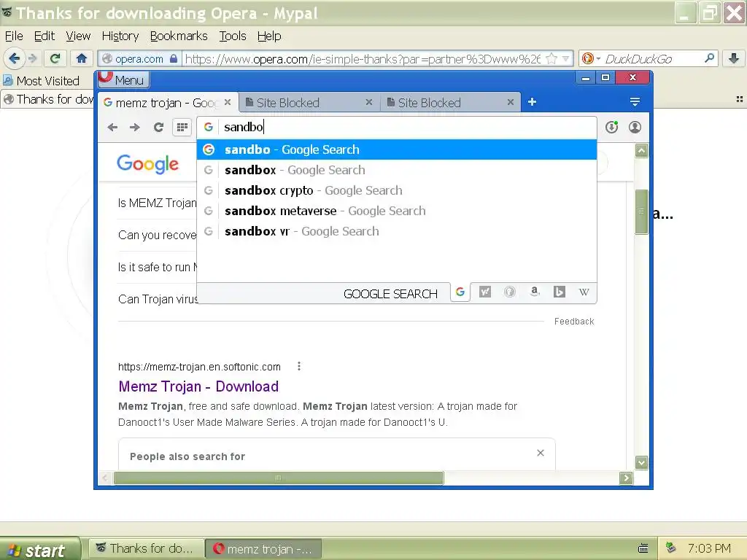
Task: Switch to 'Thanks for do...' taskbar item
Action: click(x=144, y=549)
